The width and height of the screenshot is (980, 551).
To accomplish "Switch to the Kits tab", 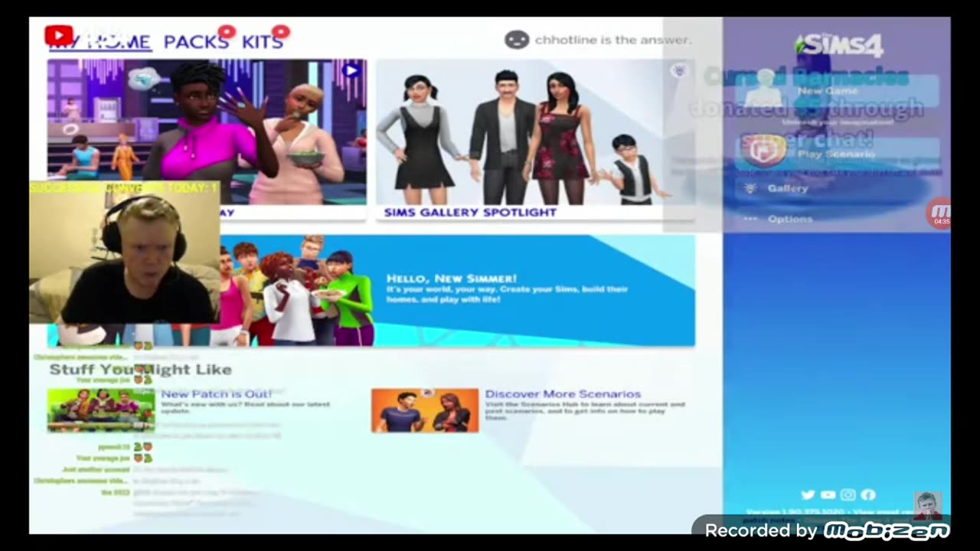I will click(x=263, y=42).
